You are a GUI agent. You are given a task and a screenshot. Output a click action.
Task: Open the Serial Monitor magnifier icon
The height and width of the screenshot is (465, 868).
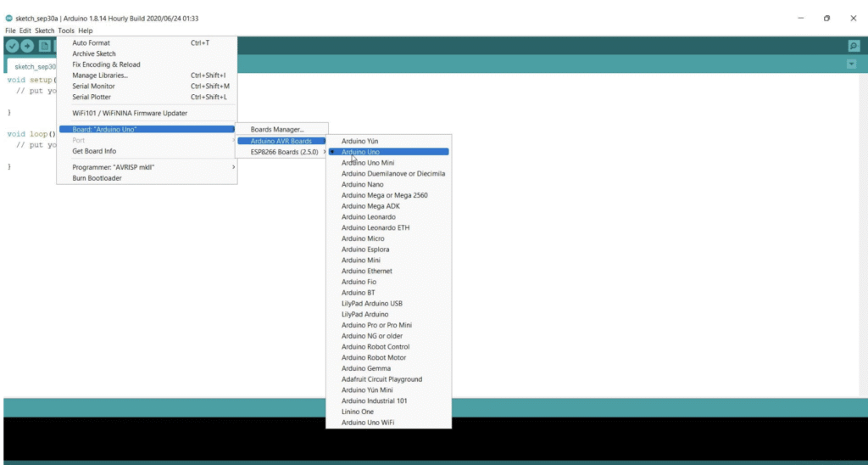(x=854, y=46)
